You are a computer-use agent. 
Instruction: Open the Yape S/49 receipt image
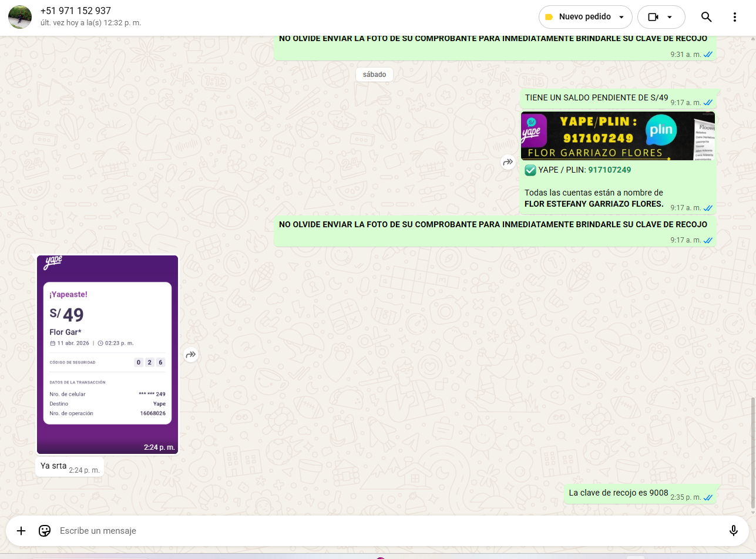(x=107, y=354)
